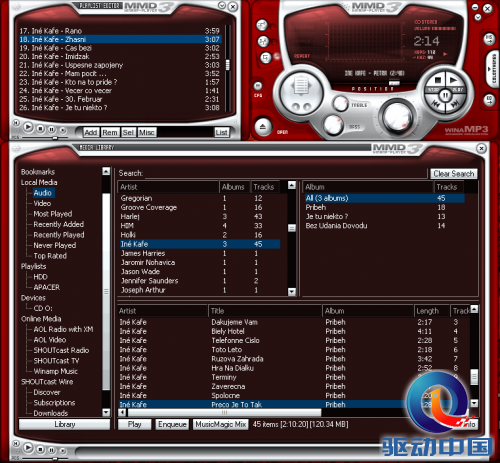Stop from the playlist editor controls
The image size is (500, 463).
[x=40, y=128]
